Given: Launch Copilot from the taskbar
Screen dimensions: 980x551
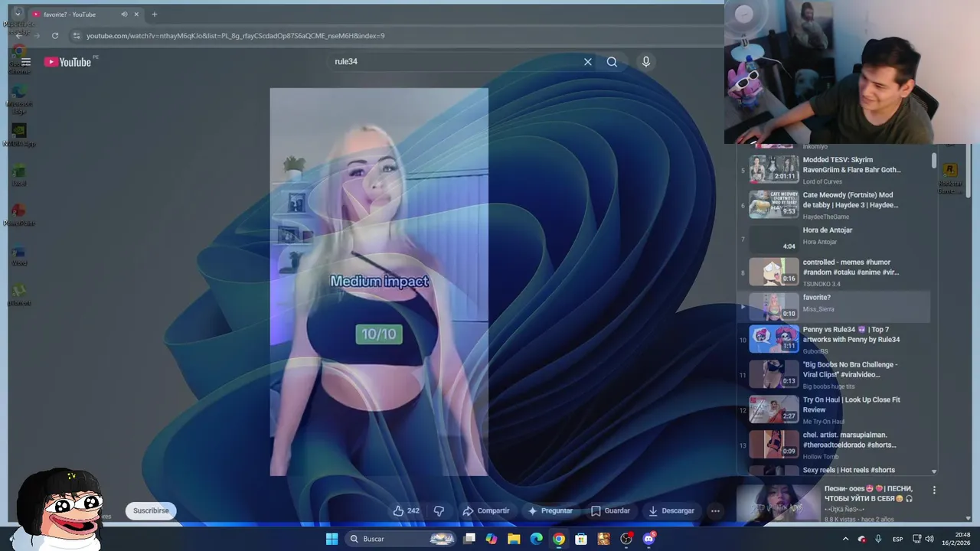Looking at the screenshot, I should 492,539.
